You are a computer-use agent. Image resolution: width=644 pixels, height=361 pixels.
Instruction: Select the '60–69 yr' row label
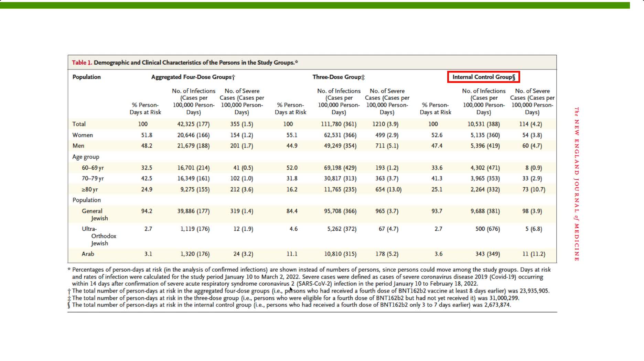[x=93, y=168]
